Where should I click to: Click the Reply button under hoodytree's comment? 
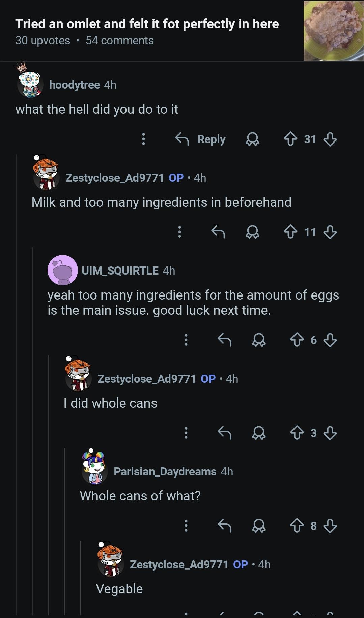201,139
